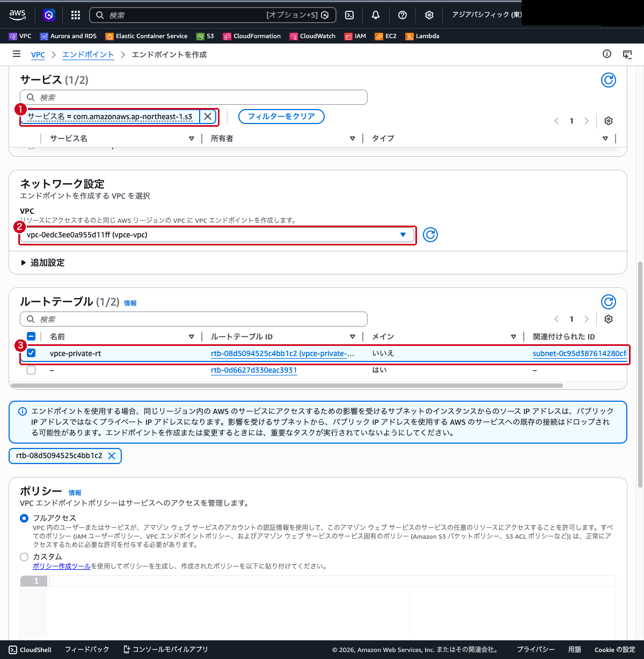Image resolution: width=644 pixels, height=659 pixels.
Task: Open the rtb-08d5094525c4bb1c2 route table link
Action: point(283,353)
